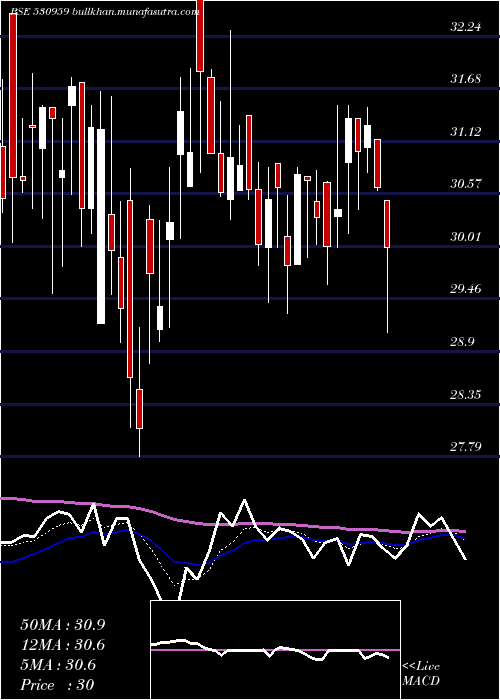Click the 28.9 price axis label
This screenshot has height=700, width=500.
(462, 342)
